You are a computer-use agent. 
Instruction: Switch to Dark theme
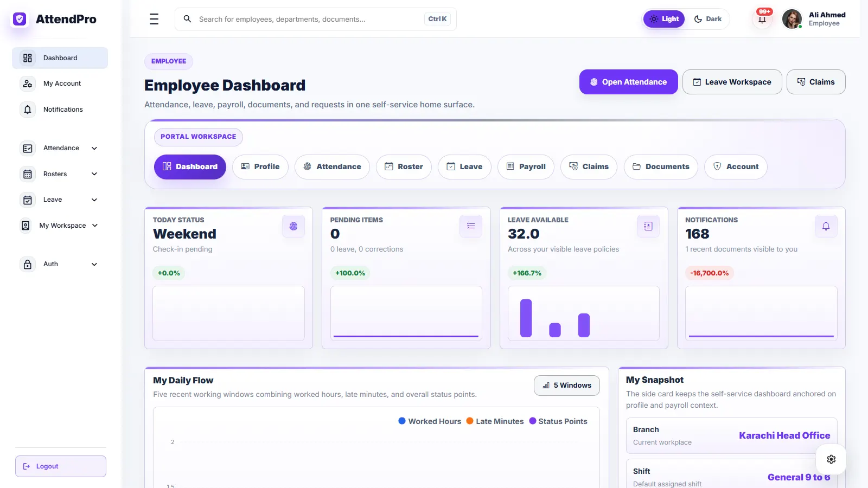[708, 19]
